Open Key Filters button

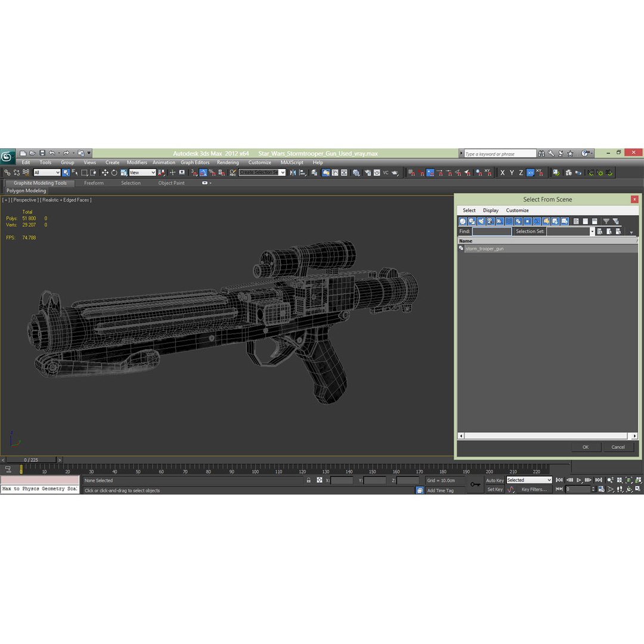pyautogui.click(x=534, y=490)
